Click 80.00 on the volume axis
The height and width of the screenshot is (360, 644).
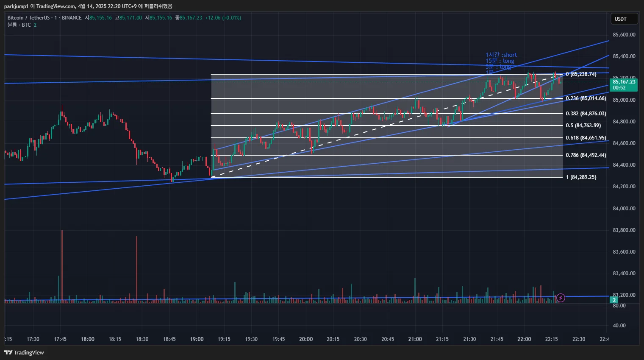point(619,306)
